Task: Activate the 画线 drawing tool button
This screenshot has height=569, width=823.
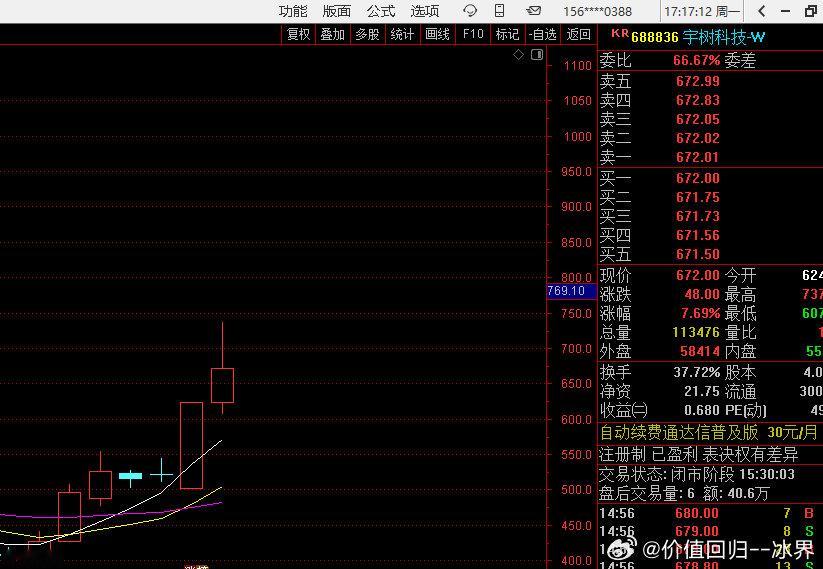Action: pos(437,35)
